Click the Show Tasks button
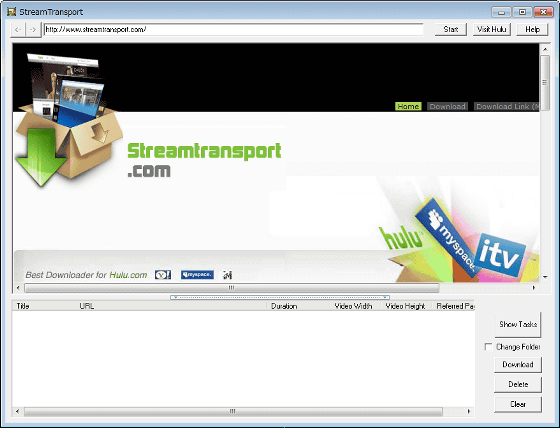The image size is (560, 428). [x=518, y=324]
